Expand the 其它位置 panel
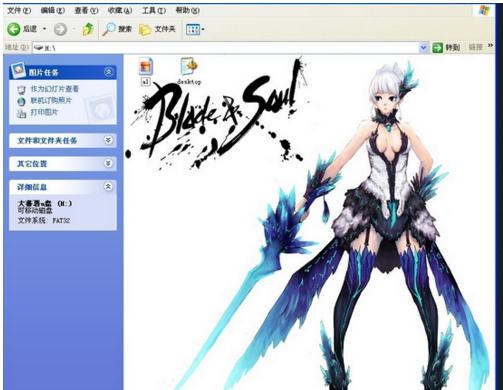The height and width of the screenshot is (390, 503). pyautogui.click(x=108, y=163)
